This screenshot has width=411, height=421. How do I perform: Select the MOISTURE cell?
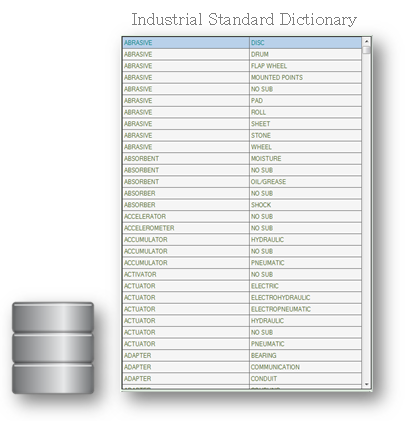pos(305,159)
